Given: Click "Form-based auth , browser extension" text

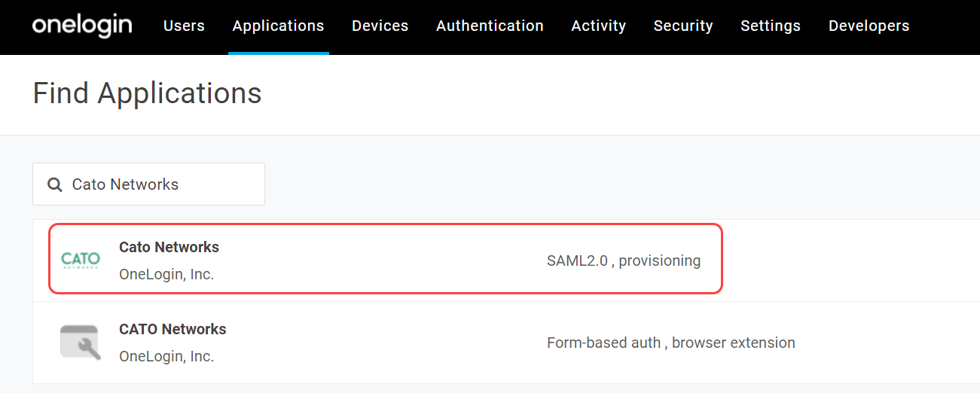Looking at the screenshot, I should [670, 343].
